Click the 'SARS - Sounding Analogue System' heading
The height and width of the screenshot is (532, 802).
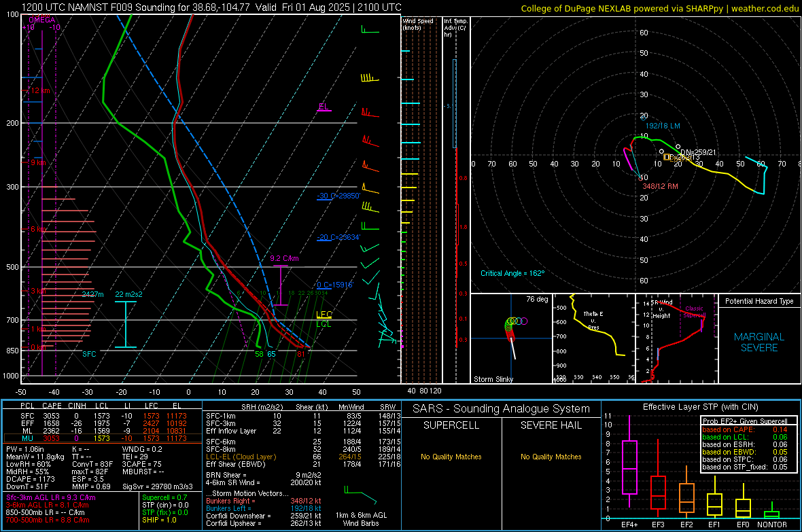point(502,409)
